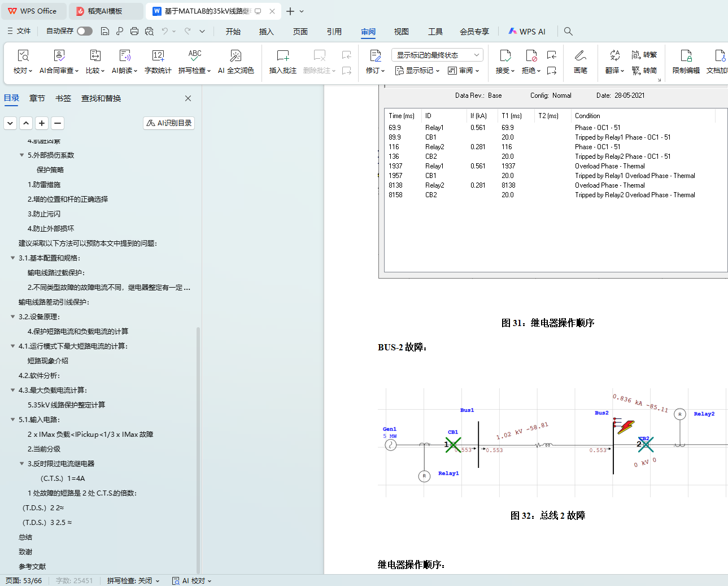The height and width of the screenshot is (586, 728).
Task: Select the AI full-text polish (AI 全文润色) icon
Action: (236, 56)
